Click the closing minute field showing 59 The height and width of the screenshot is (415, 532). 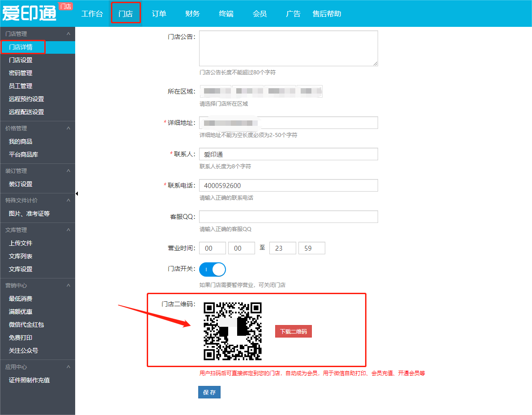(x=312, y=248)
